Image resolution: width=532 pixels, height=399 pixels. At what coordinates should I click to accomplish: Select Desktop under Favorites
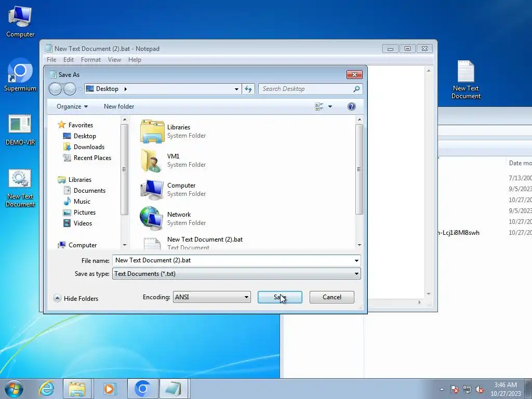pos(79,136)
